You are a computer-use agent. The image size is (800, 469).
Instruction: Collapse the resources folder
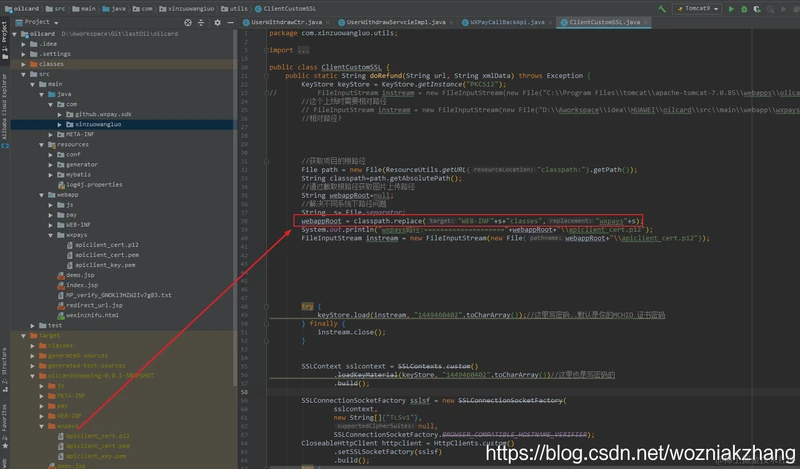[x=42, y=145]
